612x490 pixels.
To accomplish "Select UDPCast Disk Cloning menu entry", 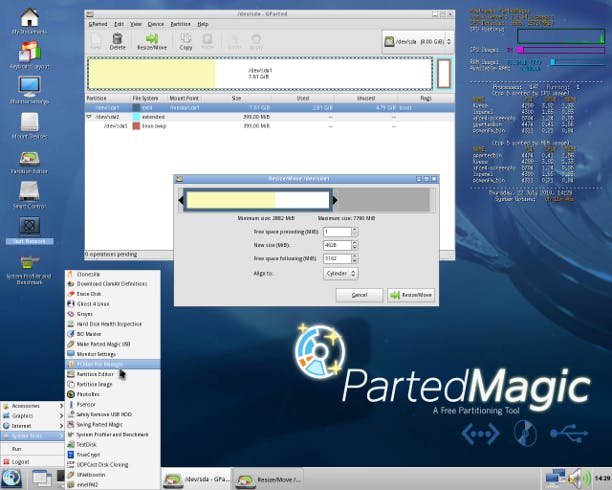I will (112, 465).
